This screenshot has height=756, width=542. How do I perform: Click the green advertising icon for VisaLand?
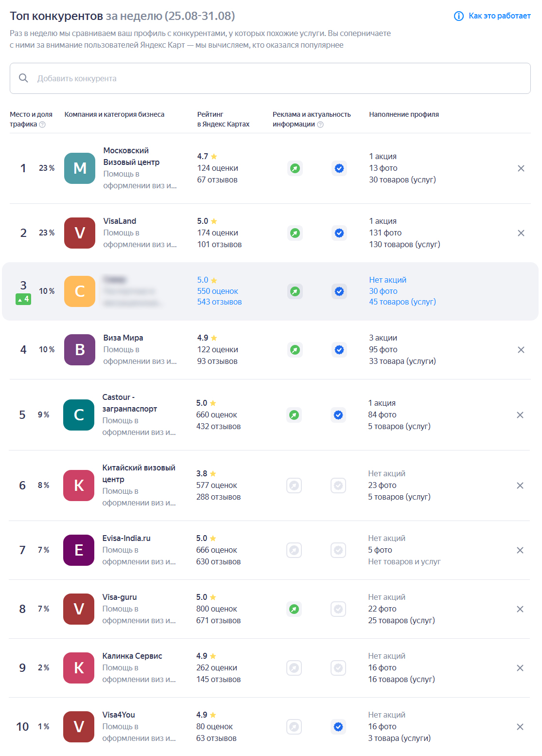click(295, 233)
